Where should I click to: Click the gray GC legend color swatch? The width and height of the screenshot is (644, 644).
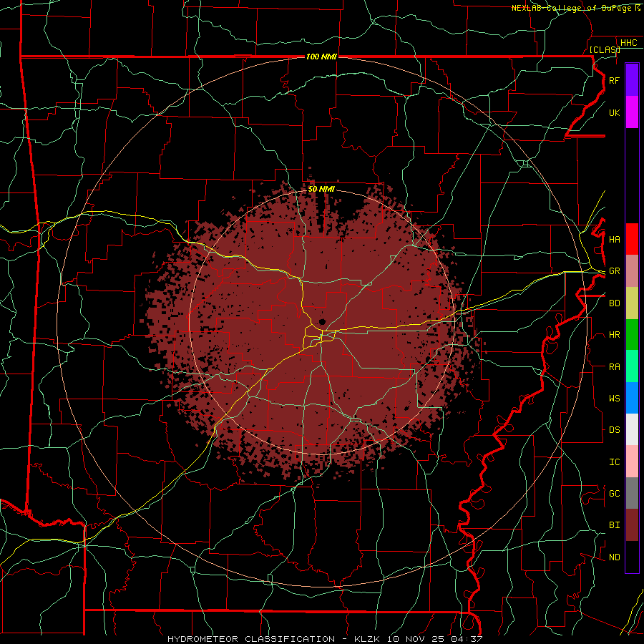[632, 493]
